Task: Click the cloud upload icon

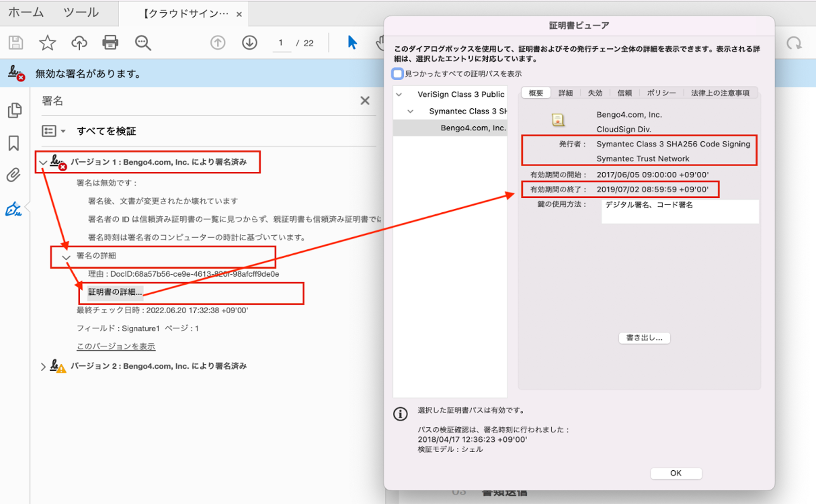Action: (x=79, y=43)
